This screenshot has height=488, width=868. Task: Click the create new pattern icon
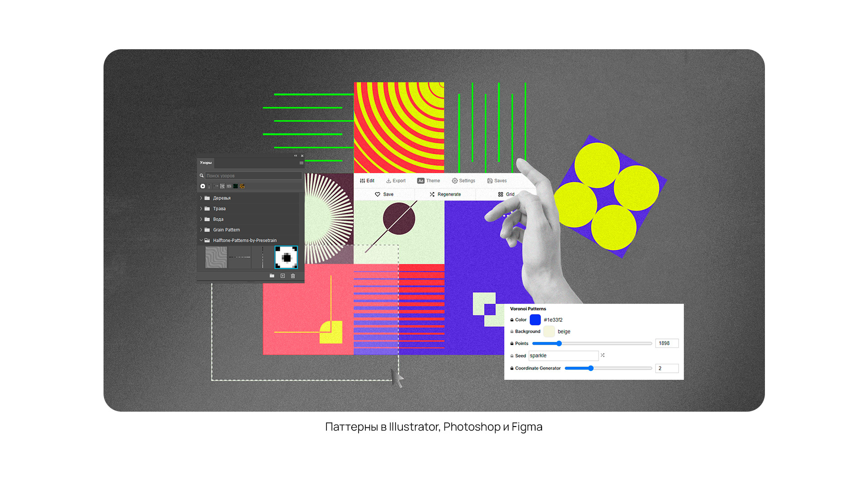pyautogui.click(x=283, y=276)
